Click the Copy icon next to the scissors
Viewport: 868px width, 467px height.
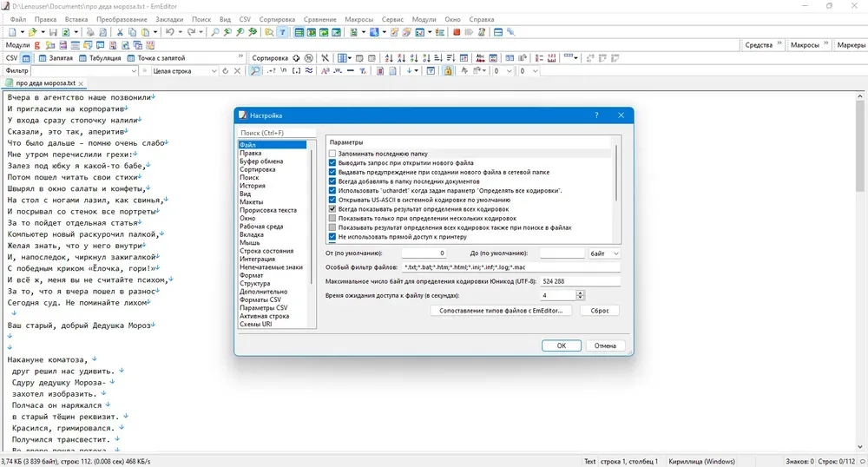(x=132, y=32)
